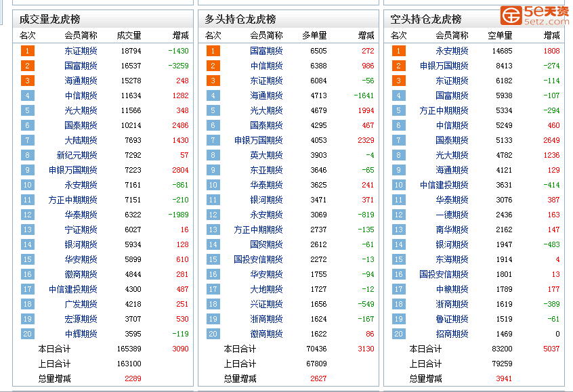
Task: Select today's long total 70436
Action: click(317, 349)
